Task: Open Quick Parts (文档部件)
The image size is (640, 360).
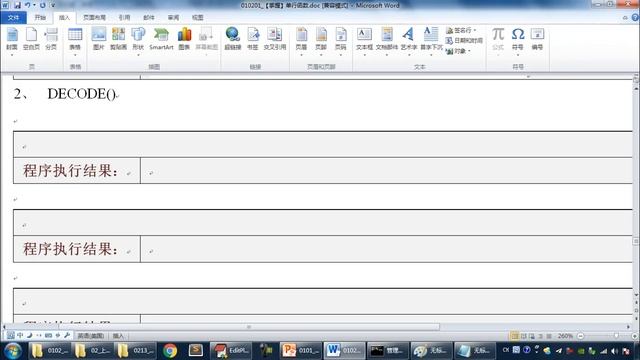Action: [387, 41]
